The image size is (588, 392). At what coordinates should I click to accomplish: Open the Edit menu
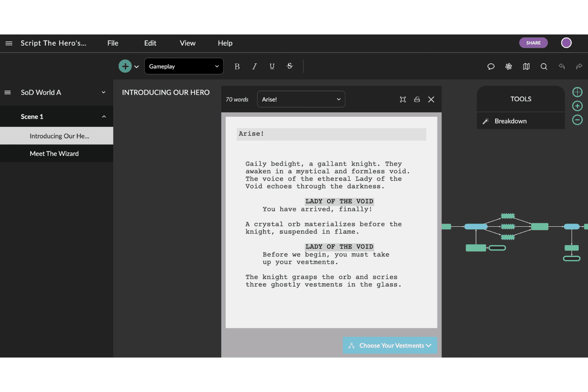[150, 43]
